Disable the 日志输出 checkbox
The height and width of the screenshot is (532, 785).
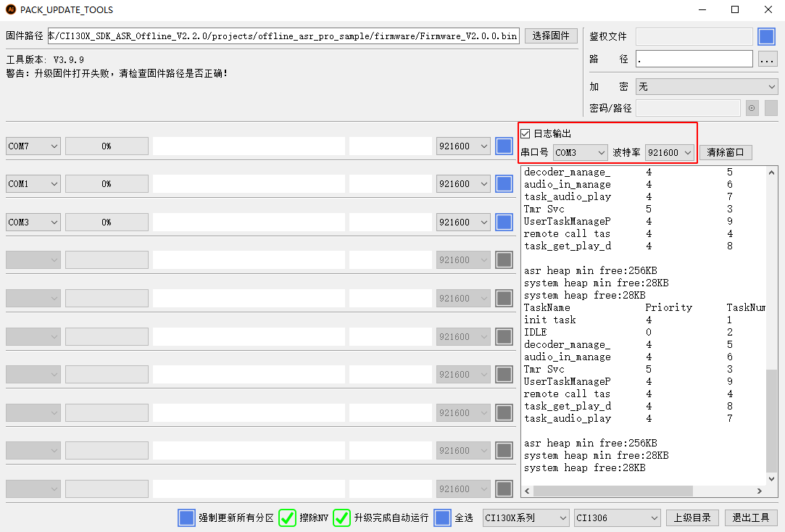coord(526,133)
